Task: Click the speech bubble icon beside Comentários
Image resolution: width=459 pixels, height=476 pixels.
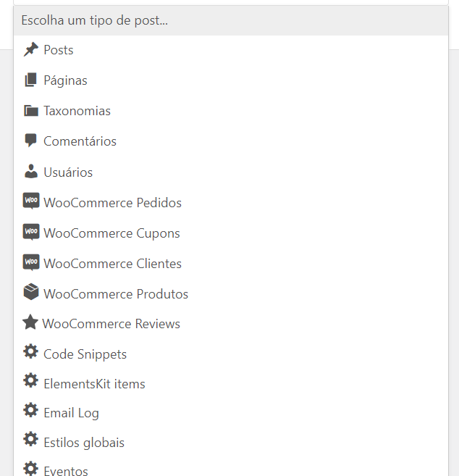Action: 30,141
